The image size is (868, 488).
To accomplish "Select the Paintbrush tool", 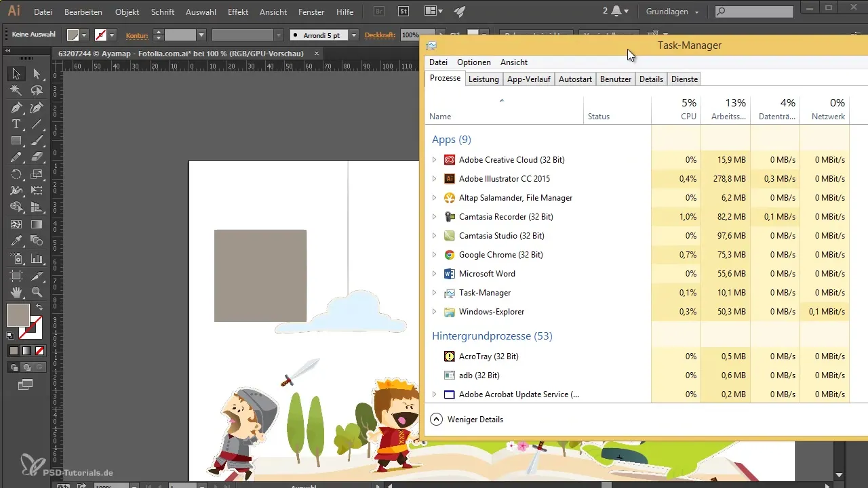I will 37,141.
